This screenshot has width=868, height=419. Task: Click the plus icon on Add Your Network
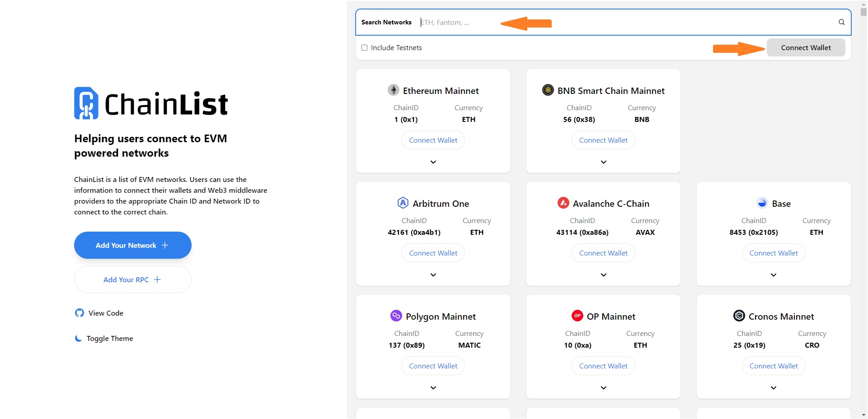coord(165,245)
